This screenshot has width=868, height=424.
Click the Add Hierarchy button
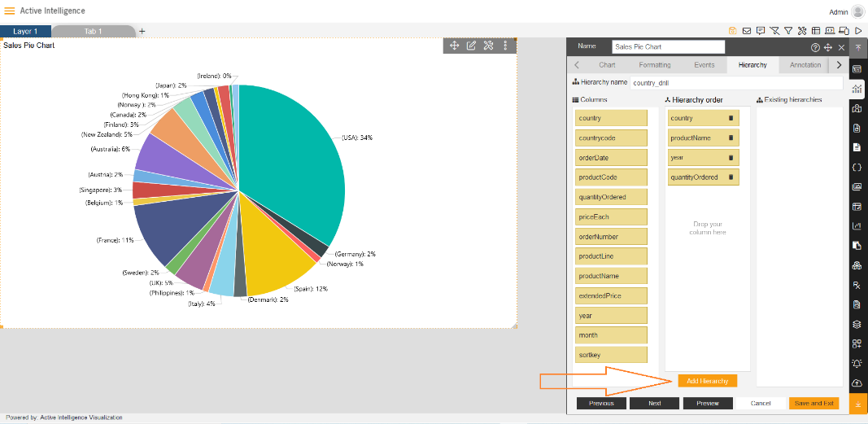point(708,381)
